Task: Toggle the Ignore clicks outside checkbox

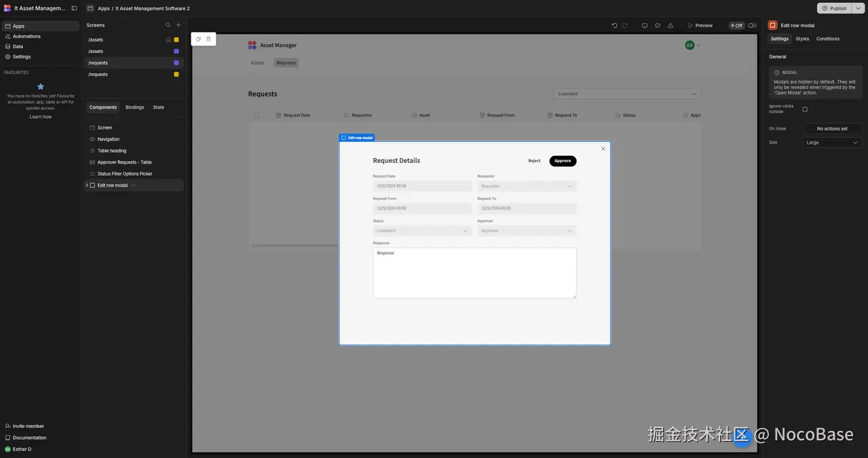Action: pyautogui.click(x=805, y=109)
